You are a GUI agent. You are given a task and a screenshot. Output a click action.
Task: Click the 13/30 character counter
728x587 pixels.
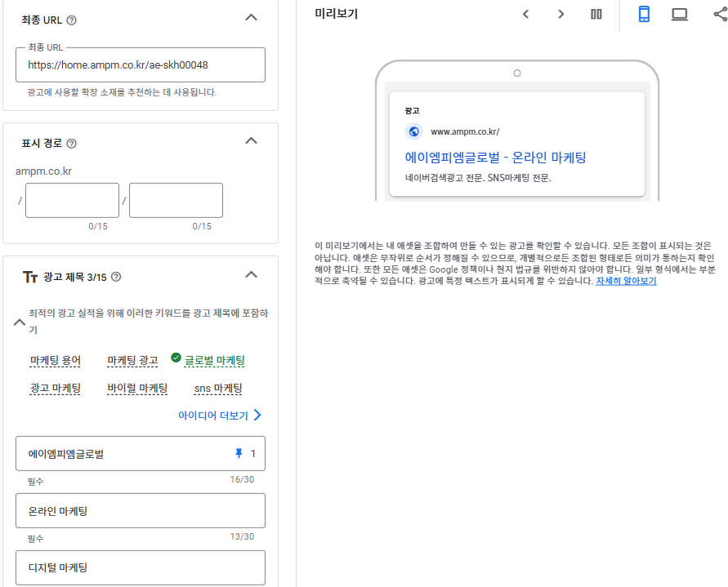point(242,536)
